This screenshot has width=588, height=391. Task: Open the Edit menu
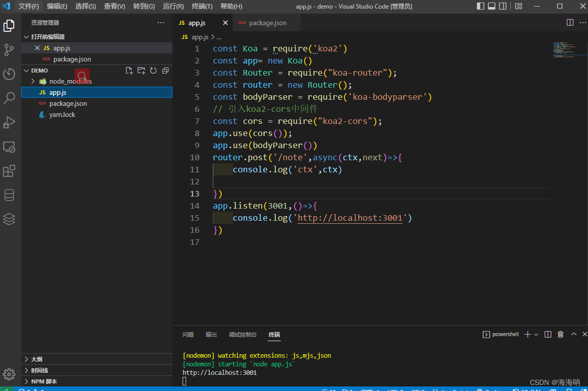pos(57,7)
